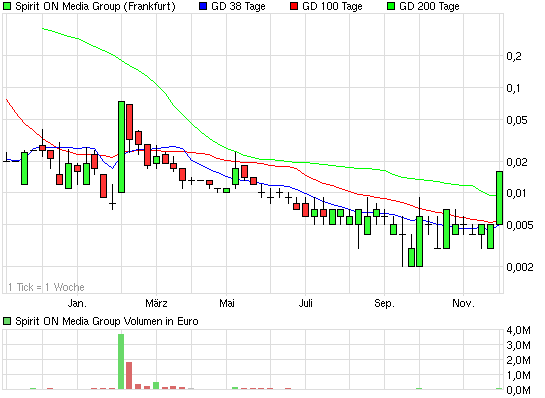545x398 pixels.
Task: Click the final green candlestick at the chart's right edge
Action: coord(499,198)
